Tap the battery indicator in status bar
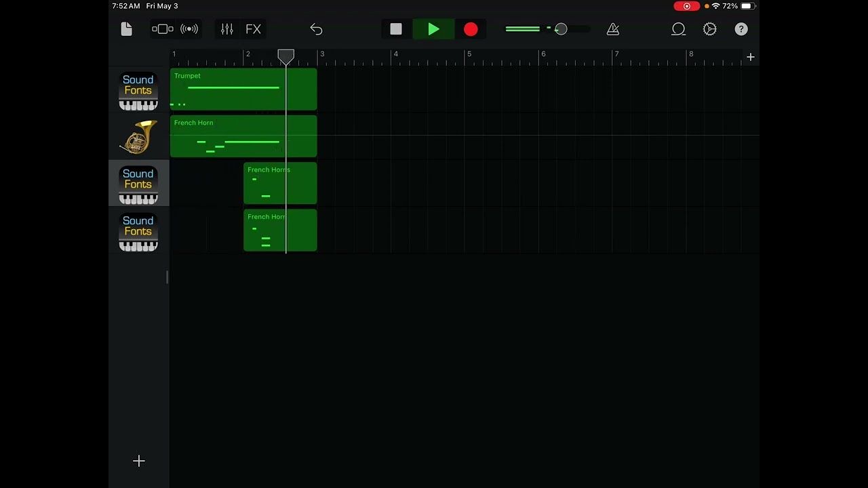The height and width of the screenshot is (488, 868). pos(747,6)
